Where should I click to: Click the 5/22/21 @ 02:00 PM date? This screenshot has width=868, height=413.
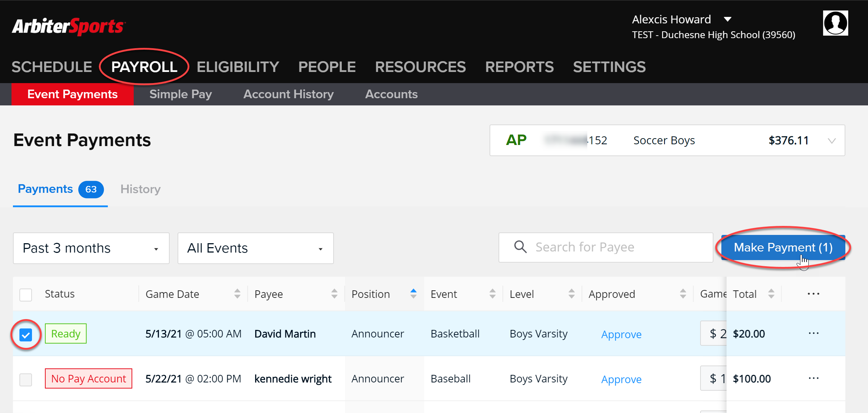(193, 379)
